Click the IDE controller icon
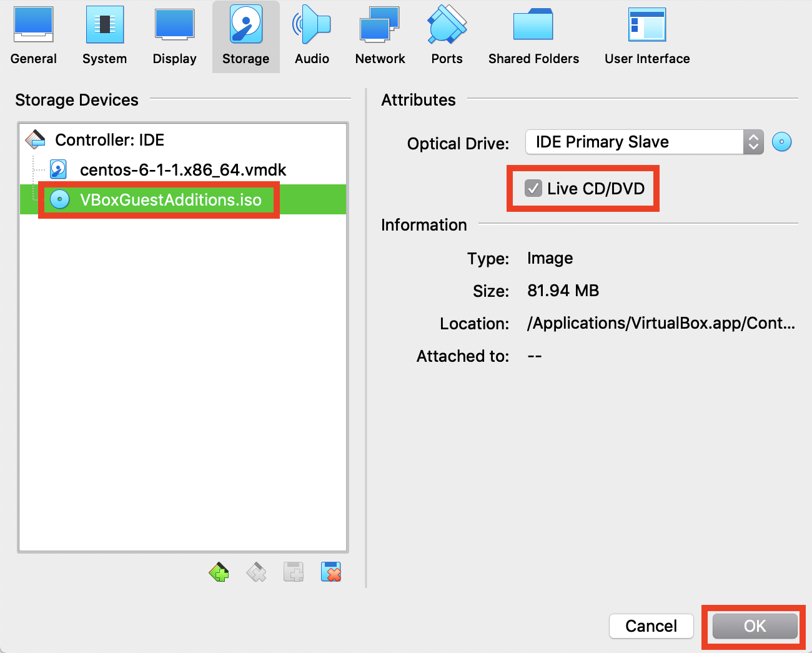Screen dimensions: 812x653 (35, 139)
